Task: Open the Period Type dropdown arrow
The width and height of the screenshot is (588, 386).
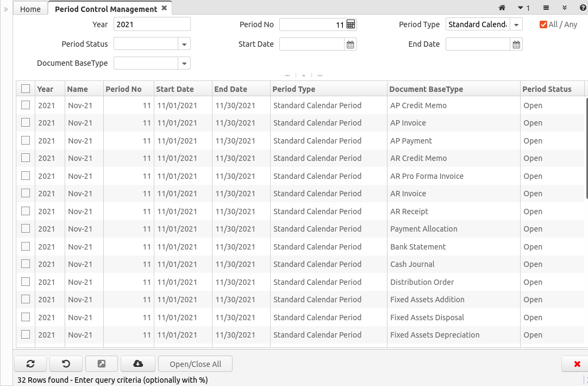Action: coord(516,24)
